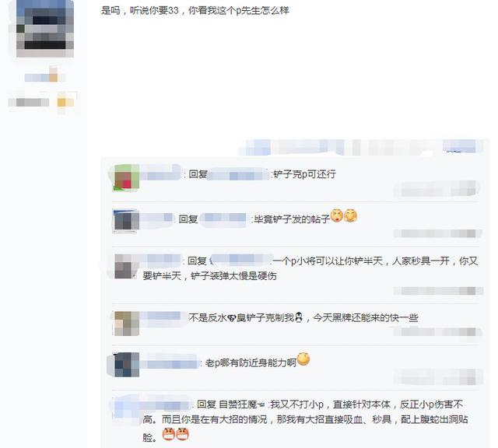498x448 pixels.
Task: Click the smiley emoji after "老p哪有防近身能力啊"
Action: 303,359
